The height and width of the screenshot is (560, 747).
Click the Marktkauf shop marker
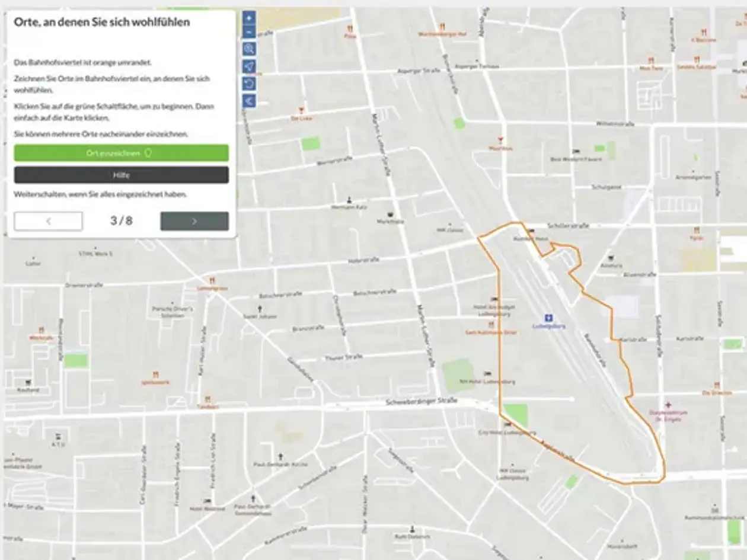[x=390, y=215]
